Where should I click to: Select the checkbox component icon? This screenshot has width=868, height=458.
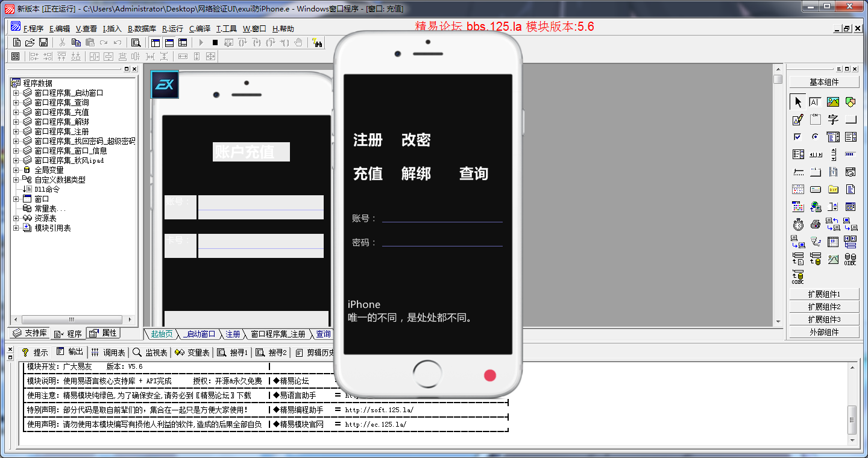tap(798, 137)
